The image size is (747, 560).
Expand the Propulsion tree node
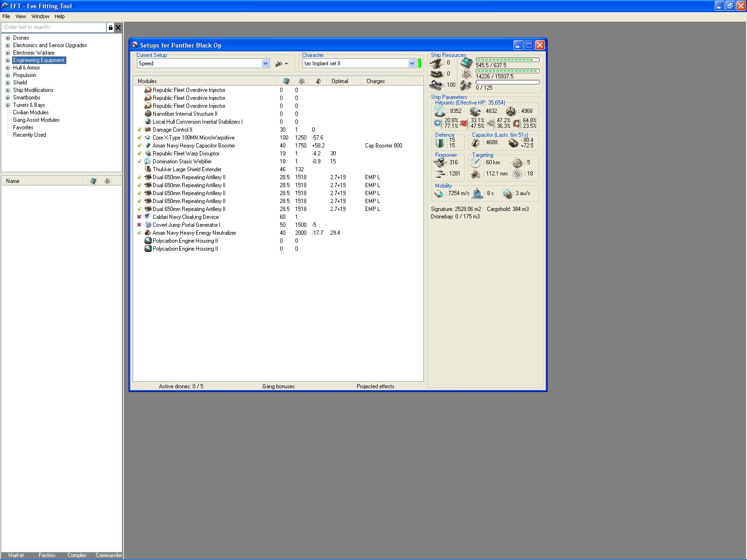[x=7, y=75]
